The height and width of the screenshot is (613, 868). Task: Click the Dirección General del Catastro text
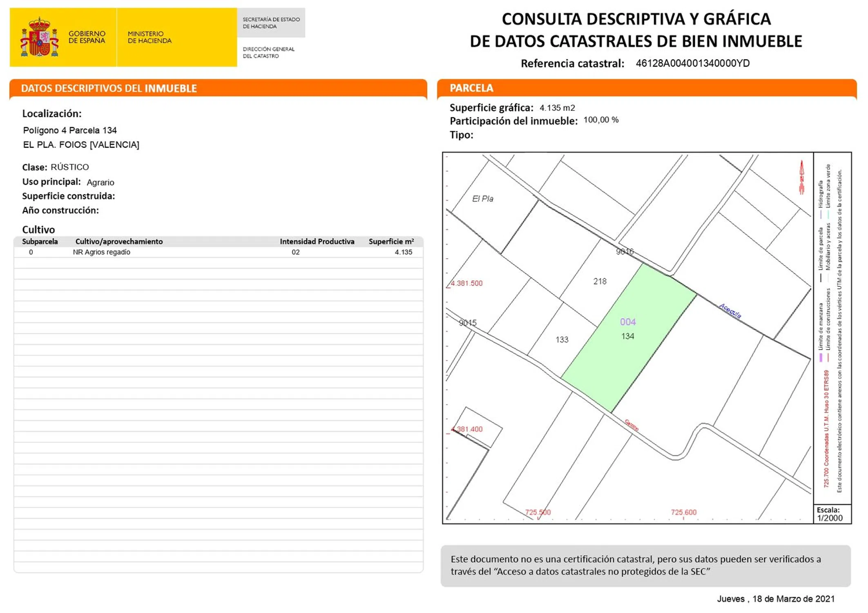coord(268,52)
